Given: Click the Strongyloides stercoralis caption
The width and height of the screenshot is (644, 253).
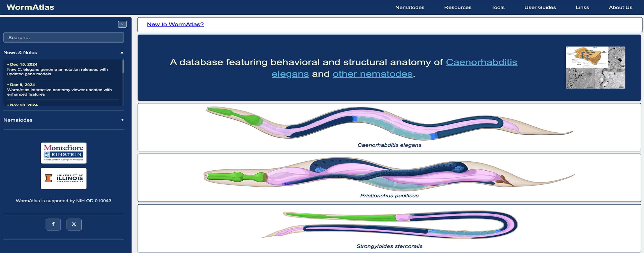Looking at the screenshot, I should (x=389, y=246).
